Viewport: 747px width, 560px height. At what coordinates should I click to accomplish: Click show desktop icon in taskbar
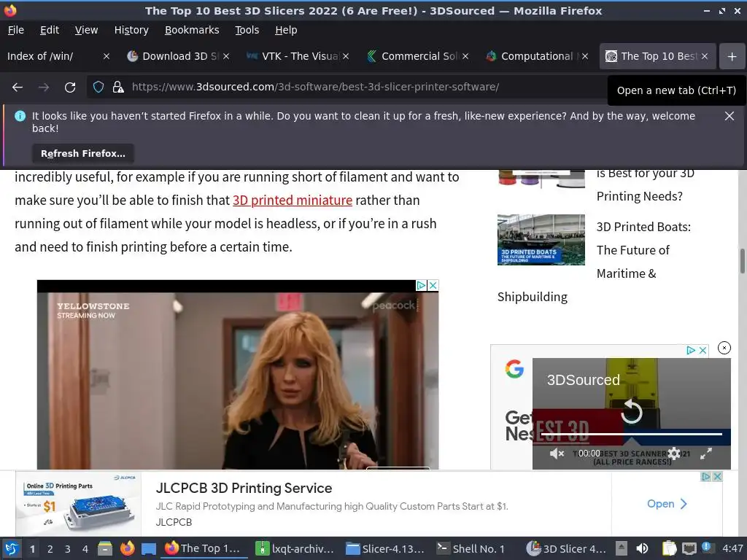pos(149,549)
